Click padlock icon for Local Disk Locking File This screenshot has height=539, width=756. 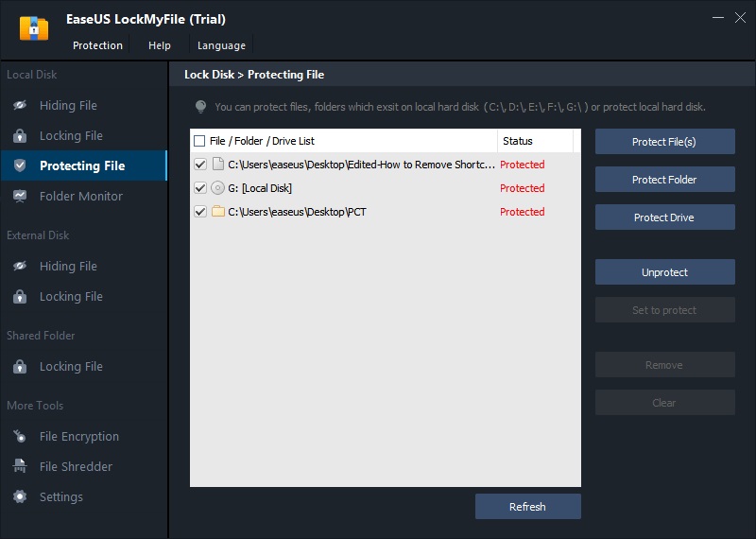tap(20, 135)
